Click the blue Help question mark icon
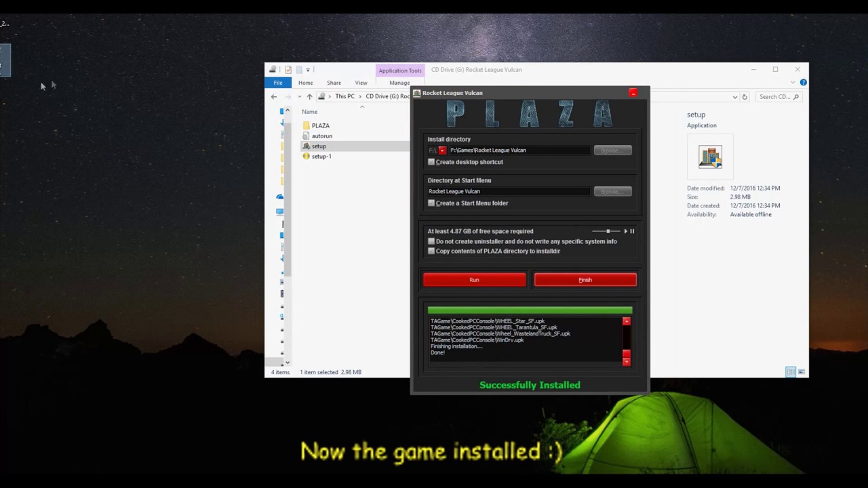Image resolution: width=868 pixels, height=488 pixels. (x=803, y=83)
